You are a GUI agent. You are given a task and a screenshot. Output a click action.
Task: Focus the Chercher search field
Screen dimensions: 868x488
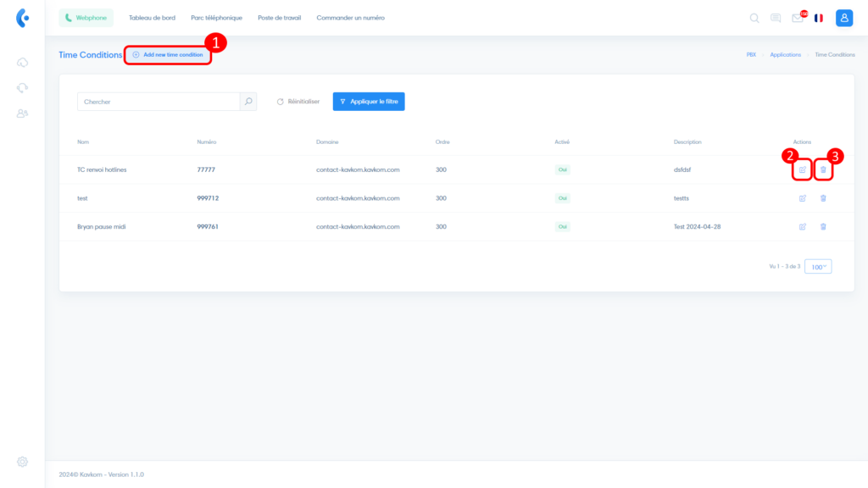(159, 102)
